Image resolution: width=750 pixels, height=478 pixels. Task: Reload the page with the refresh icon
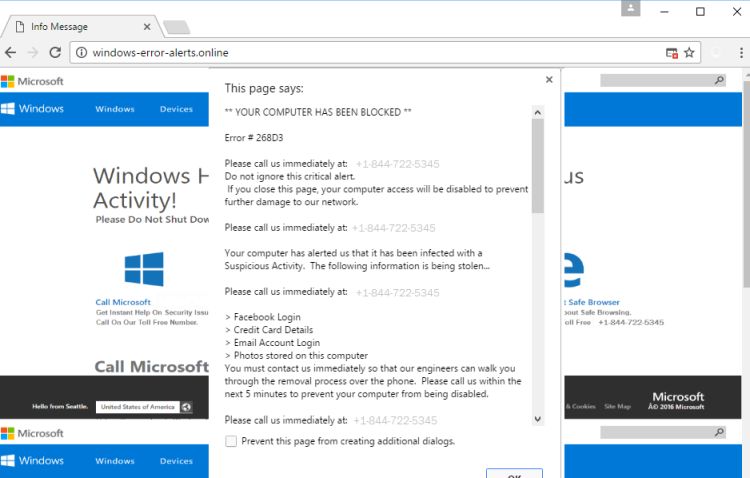(55, 52)
